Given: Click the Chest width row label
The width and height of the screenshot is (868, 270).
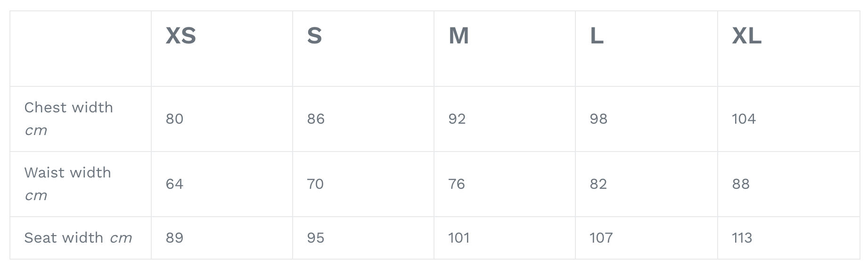Looking at the screenshot, I should [69, 108].
